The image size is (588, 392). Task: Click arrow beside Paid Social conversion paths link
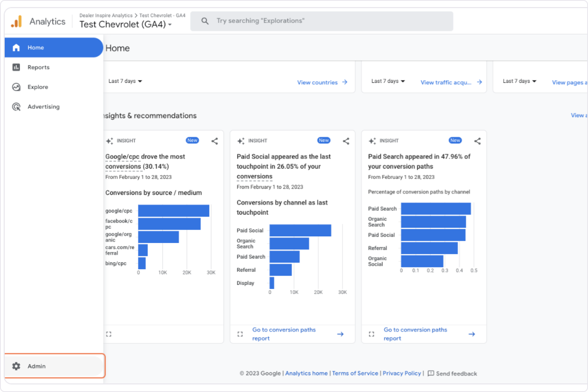[340, 334]
